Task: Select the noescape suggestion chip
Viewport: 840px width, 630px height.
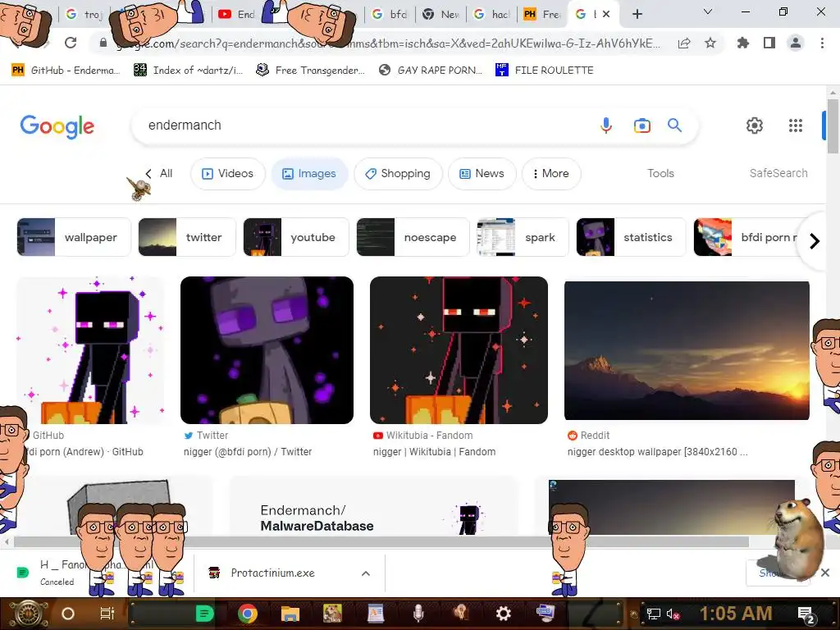Action: coord(413,237)
